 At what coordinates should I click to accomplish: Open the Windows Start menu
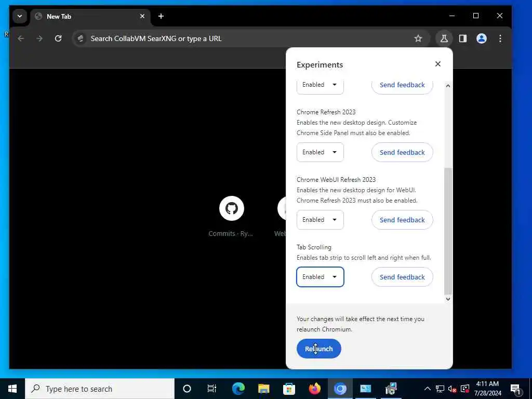pyautogui.click(x=12, y=389)
